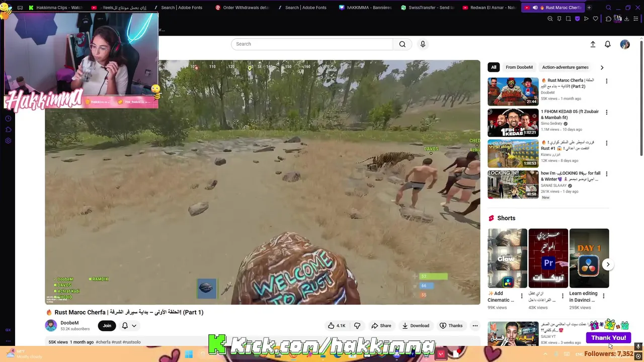The image size is (644, 362).
Task: Click the YouTube search magnifier button
Action: pyautogui.click(x=403, y=44)
